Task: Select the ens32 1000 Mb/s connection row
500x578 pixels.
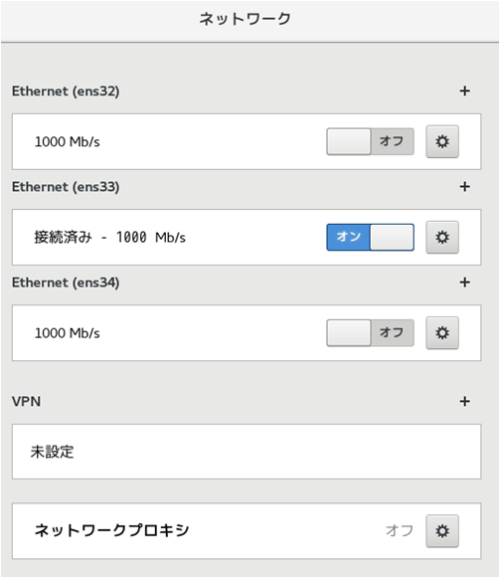Action: coord(246,142)
